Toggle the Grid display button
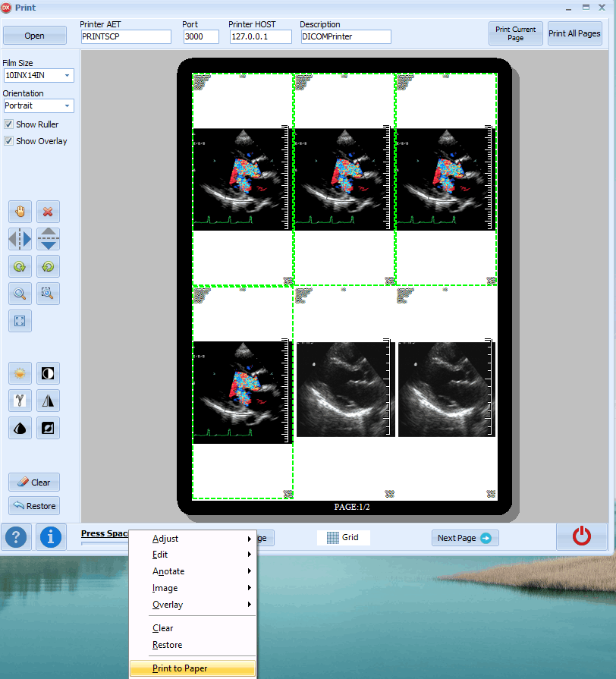Image resolution: width=616 pixels, height=679 pixels. [343, 537]
